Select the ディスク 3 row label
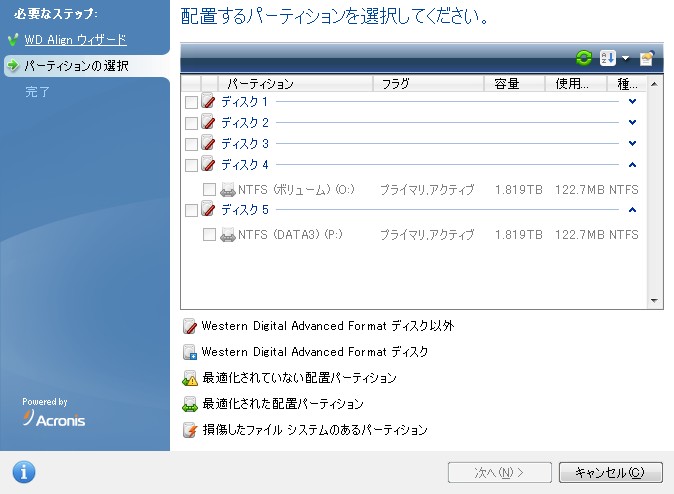Viewport: 674px width, 494px height. [x=245, y=144]
